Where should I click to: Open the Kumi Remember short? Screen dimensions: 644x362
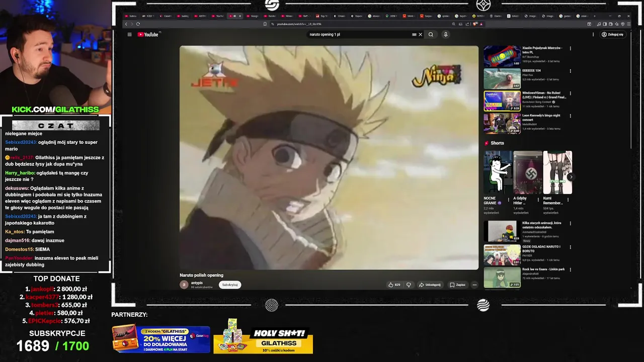(x=557, y=172)
